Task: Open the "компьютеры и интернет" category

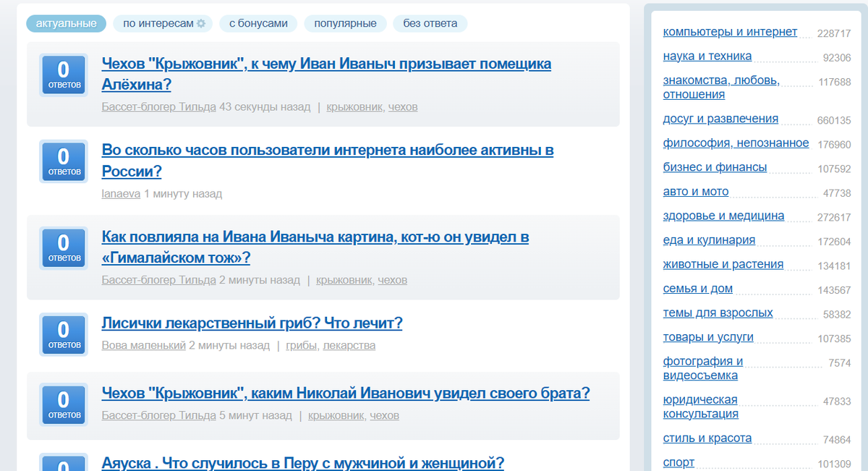Action: pos(729,32)
